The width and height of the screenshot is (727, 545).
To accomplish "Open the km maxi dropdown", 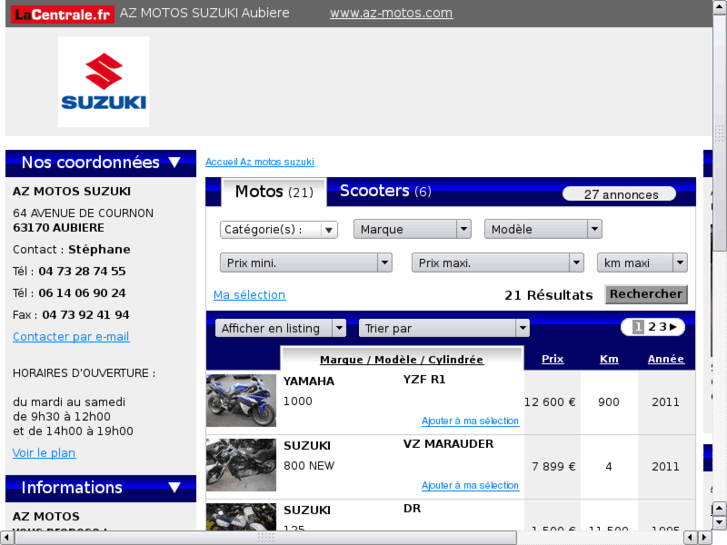I will (x=642, y=263).
